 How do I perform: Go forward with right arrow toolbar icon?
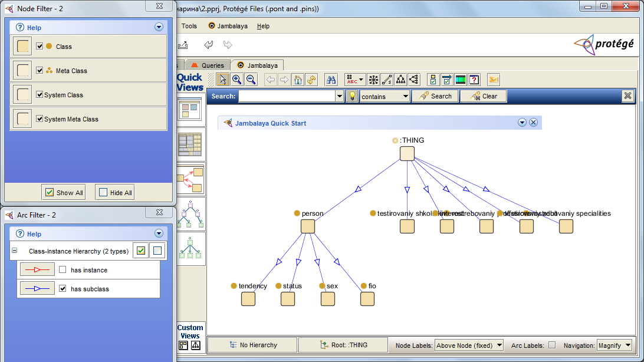284,80
